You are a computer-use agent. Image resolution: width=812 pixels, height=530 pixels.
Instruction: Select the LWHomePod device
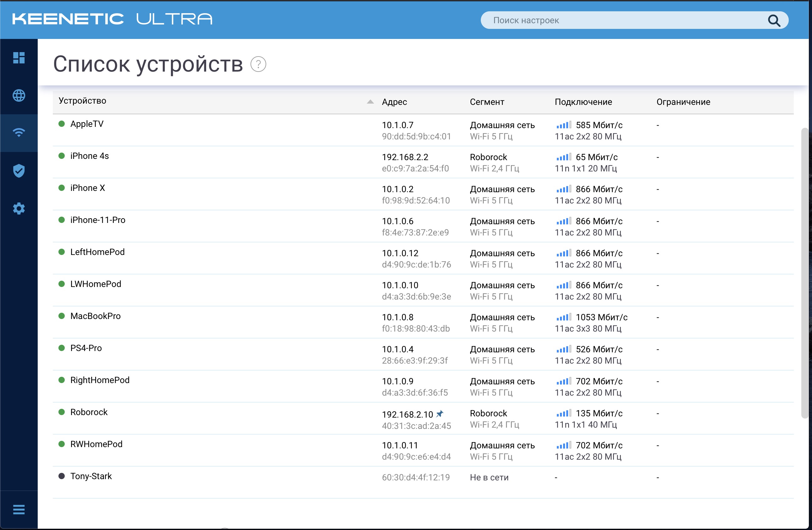96,284
